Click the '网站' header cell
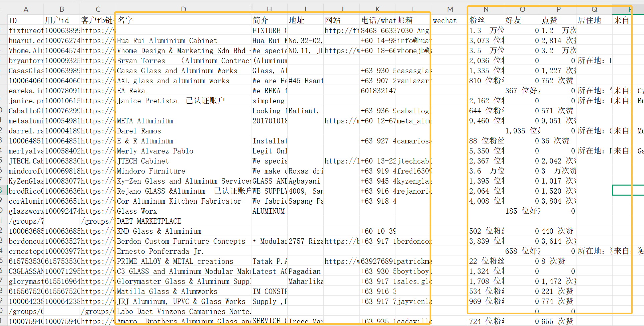 (x=341, y=20)
